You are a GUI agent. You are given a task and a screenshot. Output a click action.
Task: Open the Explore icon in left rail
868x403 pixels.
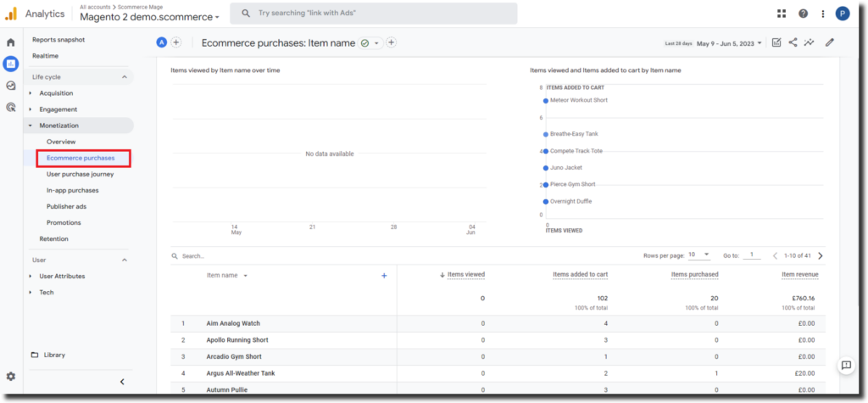[10, 86]
